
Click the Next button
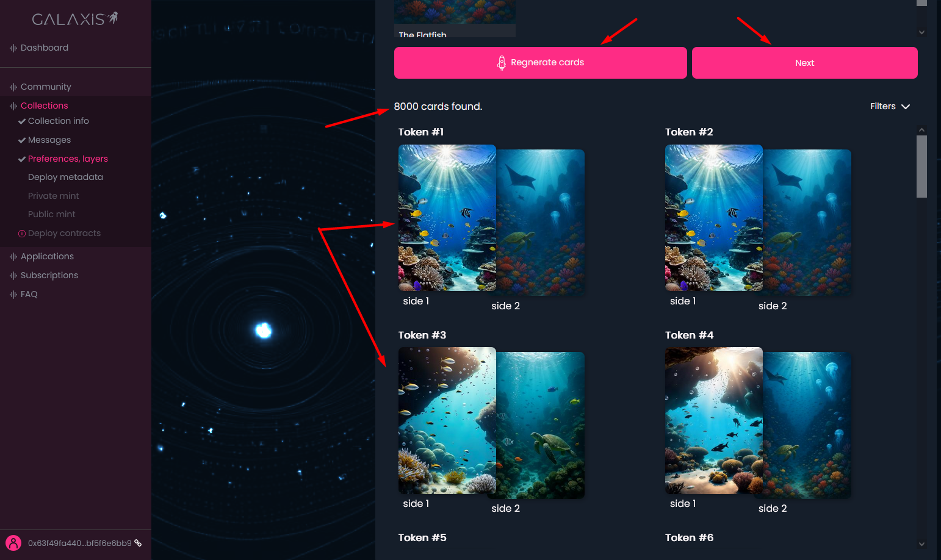point(805,63)
